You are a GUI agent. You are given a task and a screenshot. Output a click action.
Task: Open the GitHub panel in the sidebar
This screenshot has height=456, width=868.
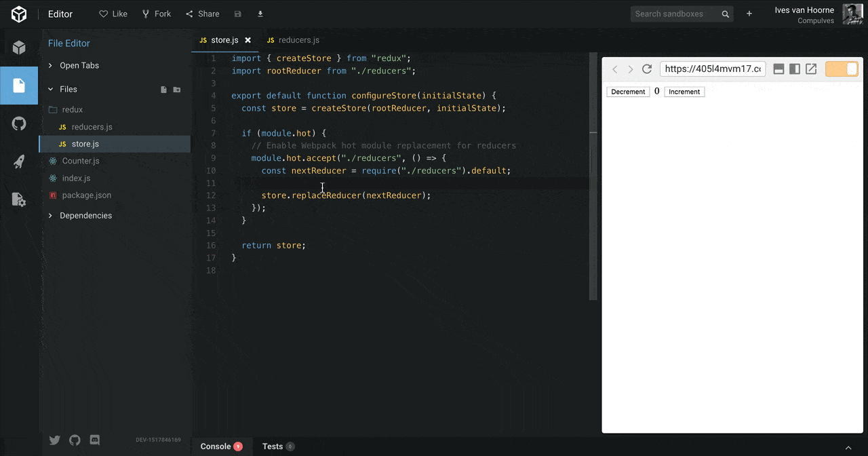point(18,123)
